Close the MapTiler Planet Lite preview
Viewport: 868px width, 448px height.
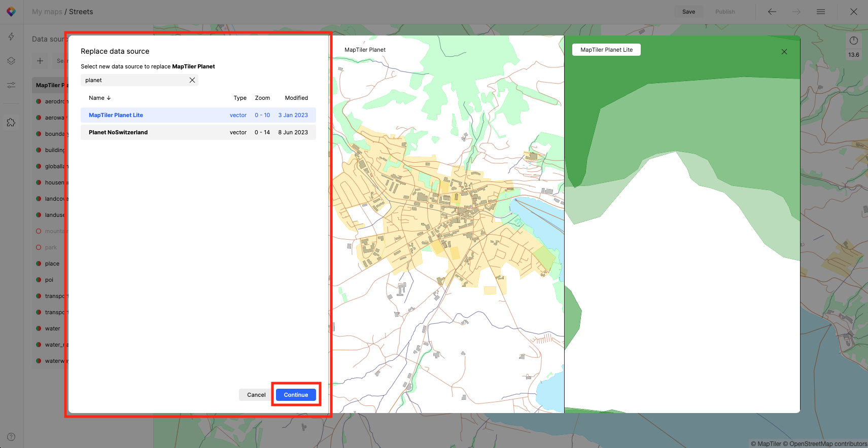[x=784, y=52]
